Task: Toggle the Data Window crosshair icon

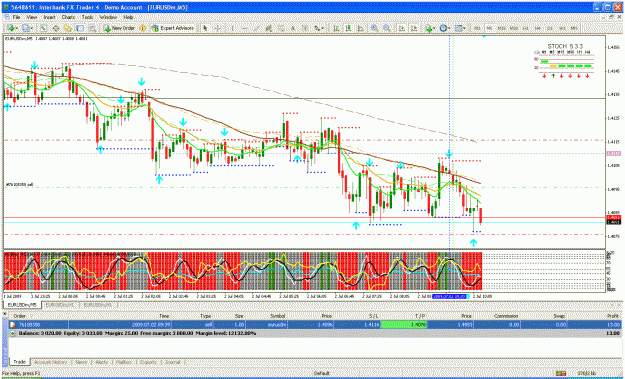Action: point(56,28)
